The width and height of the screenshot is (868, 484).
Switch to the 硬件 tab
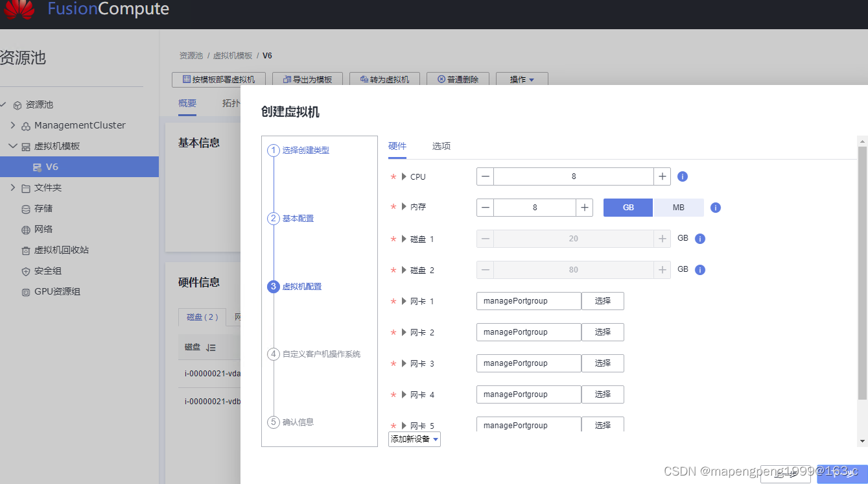[x=397, y=146]
